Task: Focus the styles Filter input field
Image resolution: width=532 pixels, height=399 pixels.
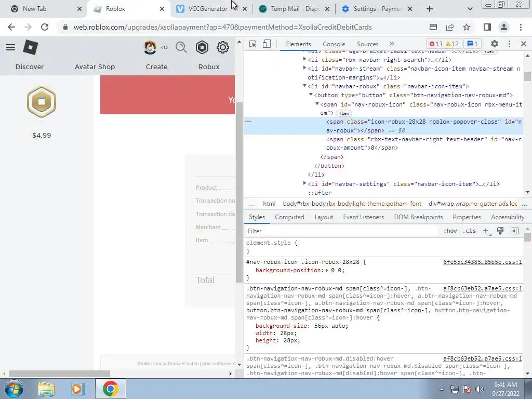Action: 341,231
